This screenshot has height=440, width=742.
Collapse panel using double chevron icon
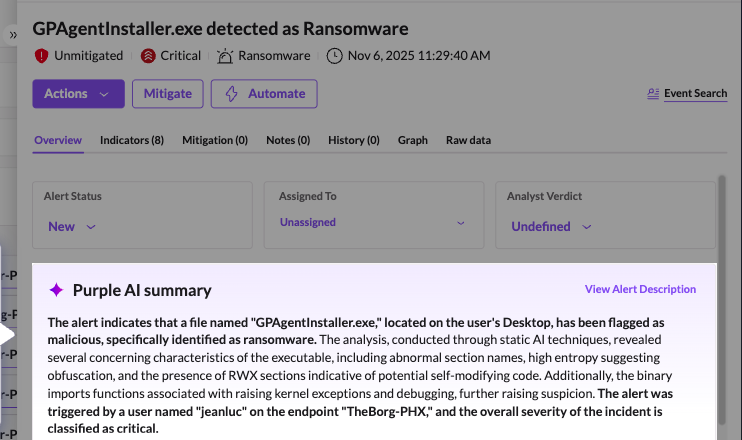pos(14,34)
